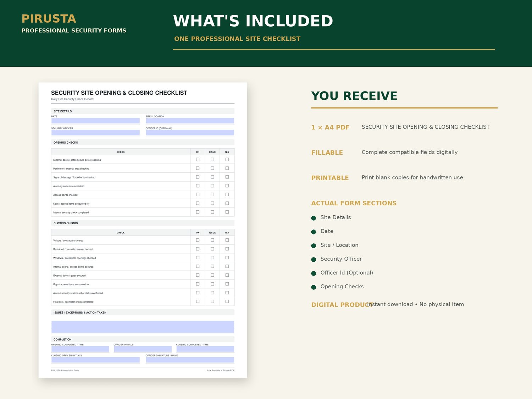
Task: Tick ISSUE for Final site / perimeter check
Action: point(212,301)
